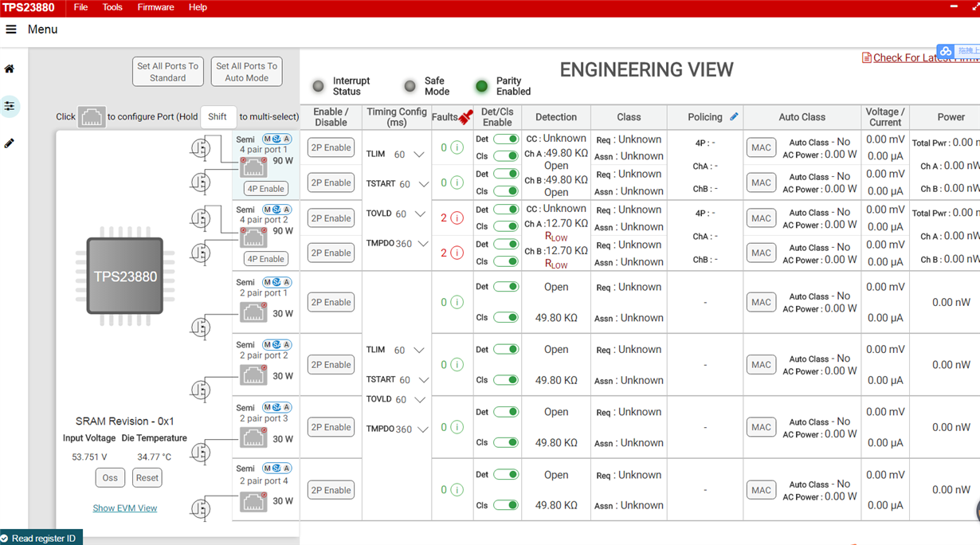Open the Tools menu
The height and width of the screenshot is (545, 980).
[112, 7]
